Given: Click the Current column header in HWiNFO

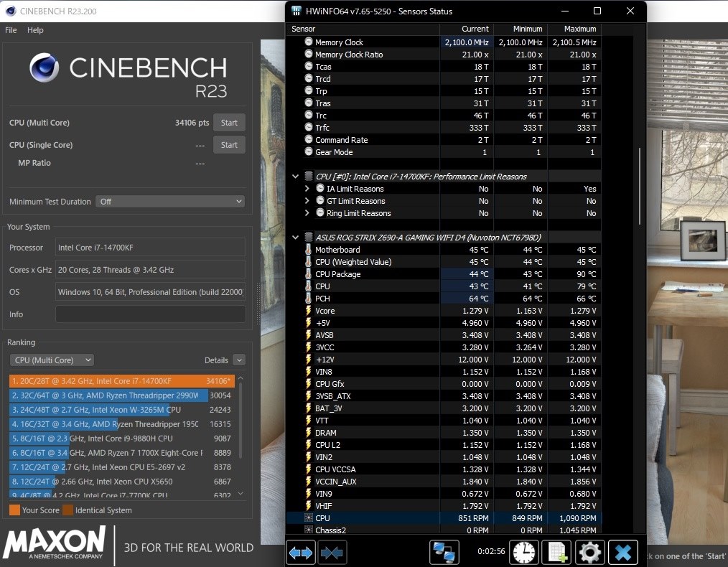Looking at the screenshot, I should pos(466,29).
